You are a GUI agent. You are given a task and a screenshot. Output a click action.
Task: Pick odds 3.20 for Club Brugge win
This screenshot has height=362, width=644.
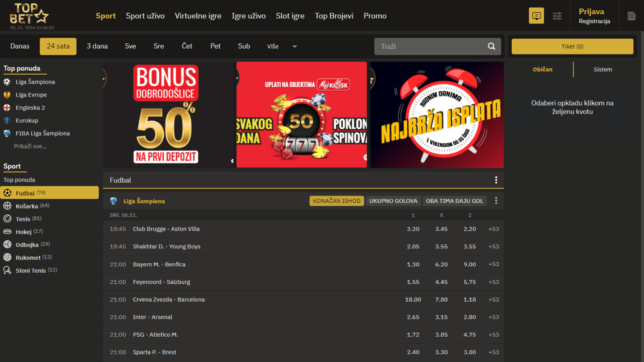pos(413,229)
